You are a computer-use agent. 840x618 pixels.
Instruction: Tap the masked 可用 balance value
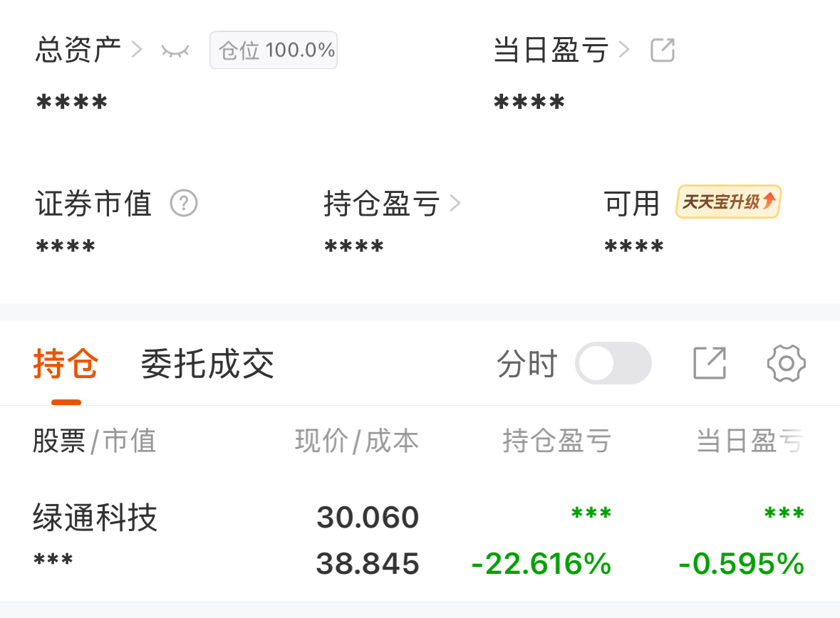[634, 246]
